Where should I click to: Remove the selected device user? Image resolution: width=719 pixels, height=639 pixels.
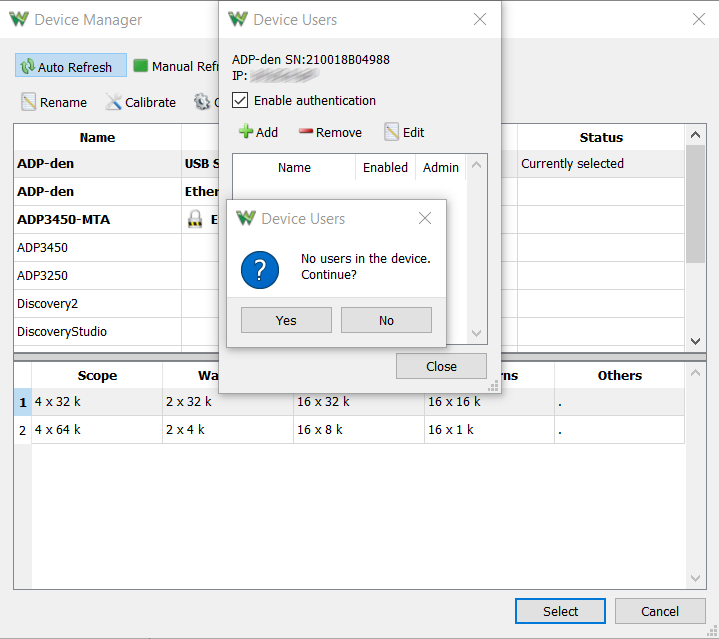click(x=330, y=132)
